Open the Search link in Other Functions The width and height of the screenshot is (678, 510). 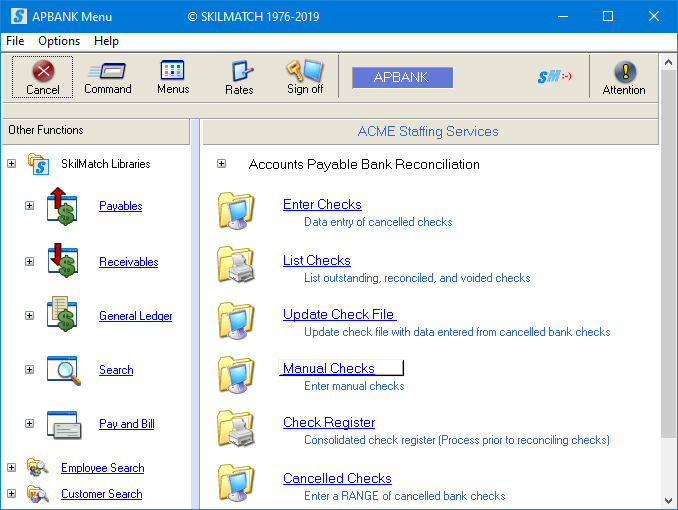point(116,370)
